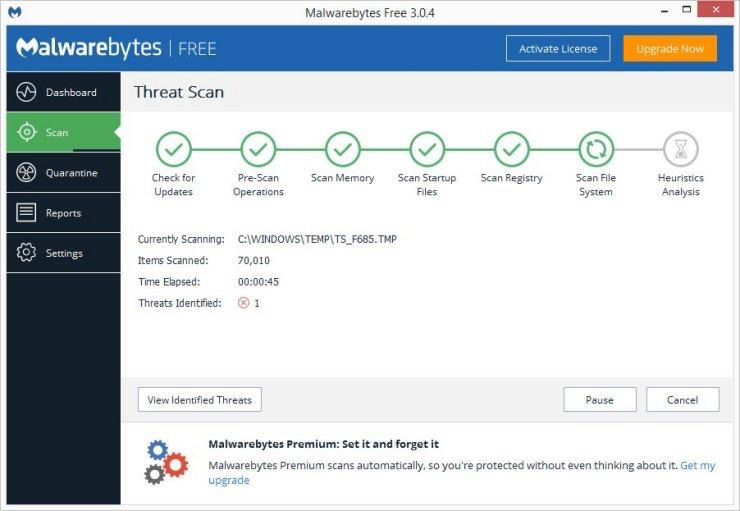
Task: View Identified Threats list
Action: pyautogui.click(x=200, y=400)
